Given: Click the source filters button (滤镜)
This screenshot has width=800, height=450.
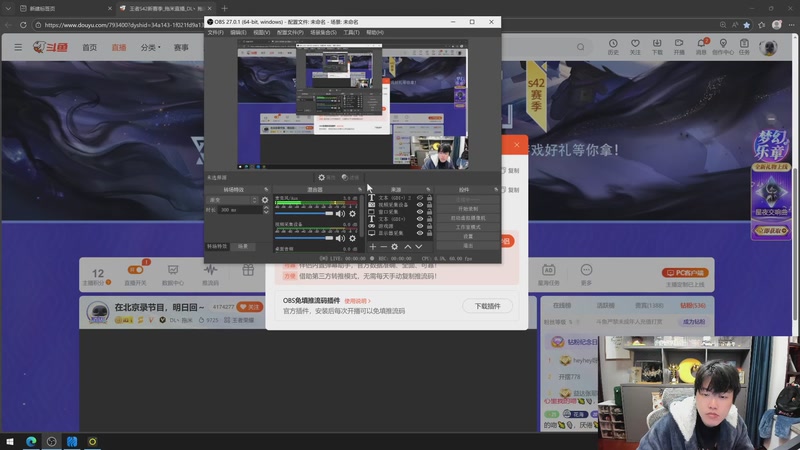Looking at the screenshot, I should coord(351,178).
